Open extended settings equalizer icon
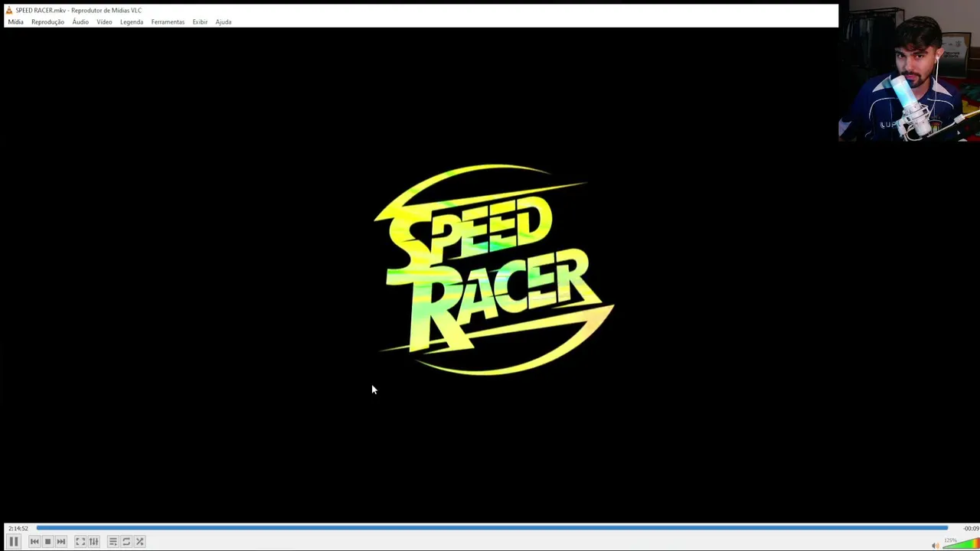Image resolution: width=980 pixels, height=551 pixels. click(94, 542)
